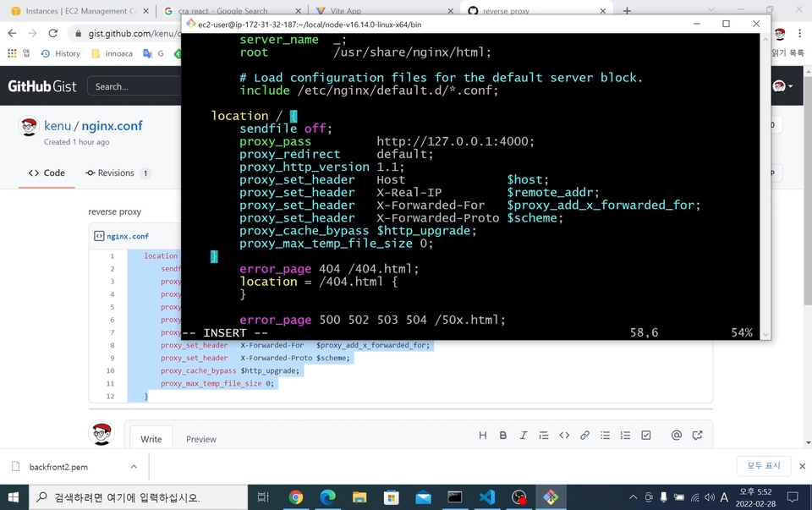The width and height of the screenshot is (812, 510).
Task: Open the History bookmark
Action: pos(61,53)
